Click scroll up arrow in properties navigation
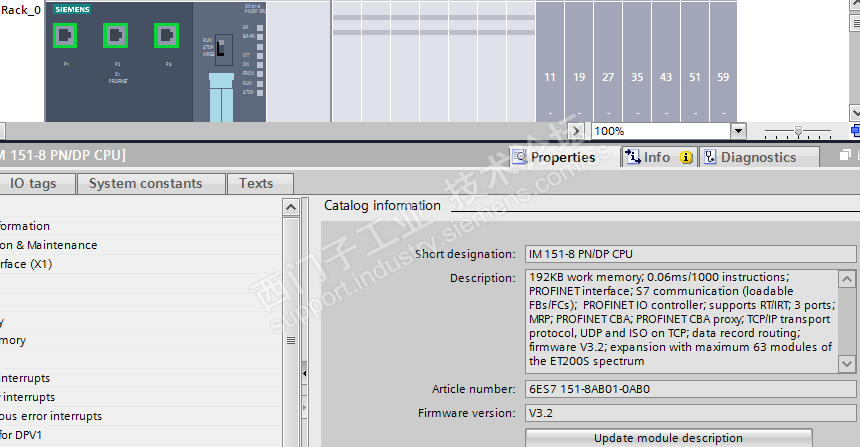Image resolution: width=860 pixels, height=447 pixels. [291, 207]
